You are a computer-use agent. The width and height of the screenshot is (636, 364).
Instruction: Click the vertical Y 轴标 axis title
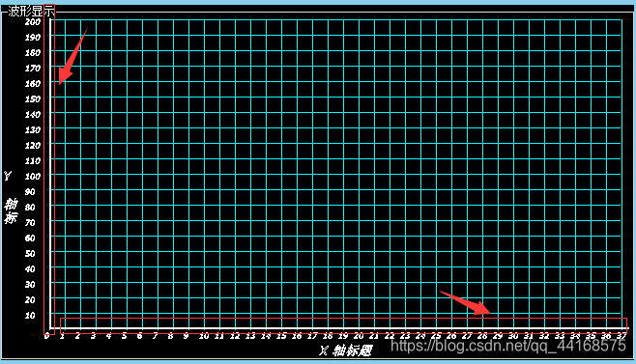pyautogui.click(x=10, y=197)
